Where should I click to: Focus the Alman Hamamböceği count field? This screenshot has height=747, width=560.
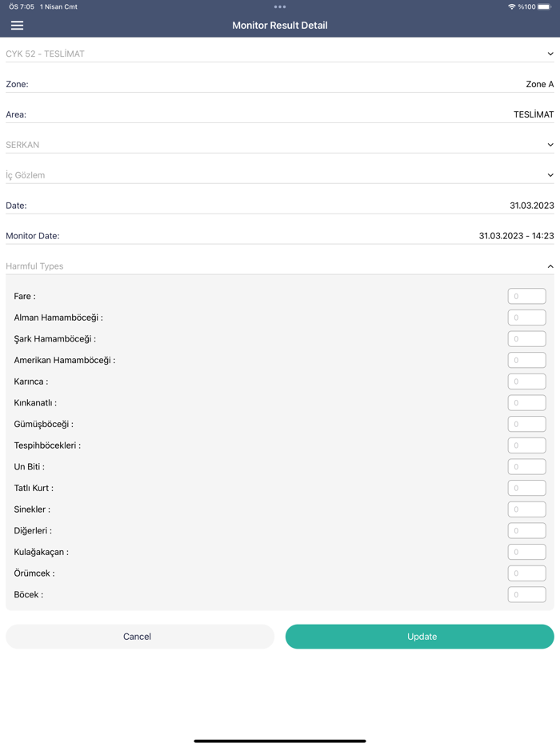click(526, 318)
